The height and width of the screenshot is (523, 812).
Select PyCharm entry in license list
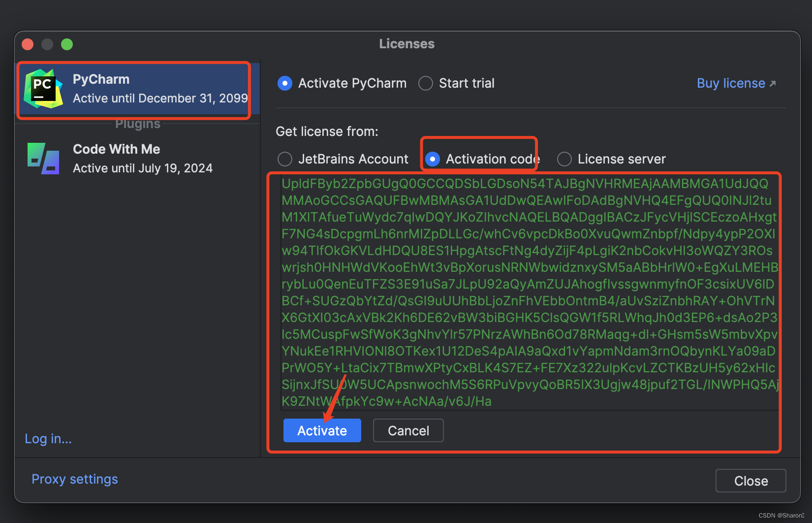[138, 90]
